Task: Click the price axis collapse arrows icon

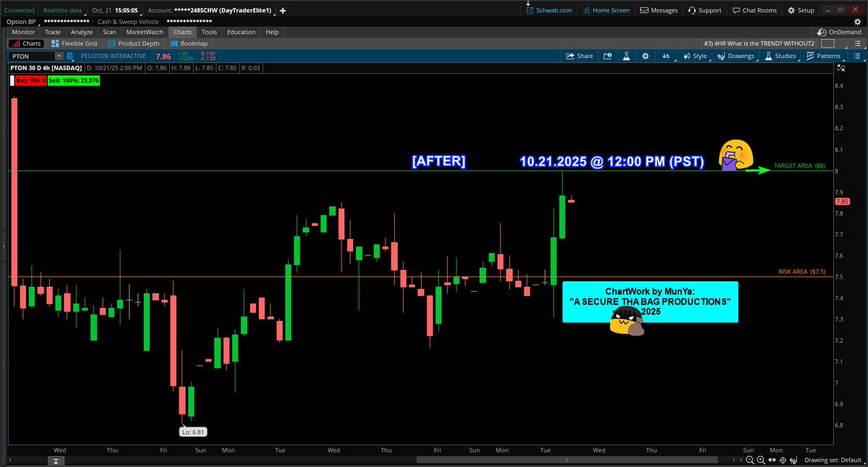Action: click(841, 69)
